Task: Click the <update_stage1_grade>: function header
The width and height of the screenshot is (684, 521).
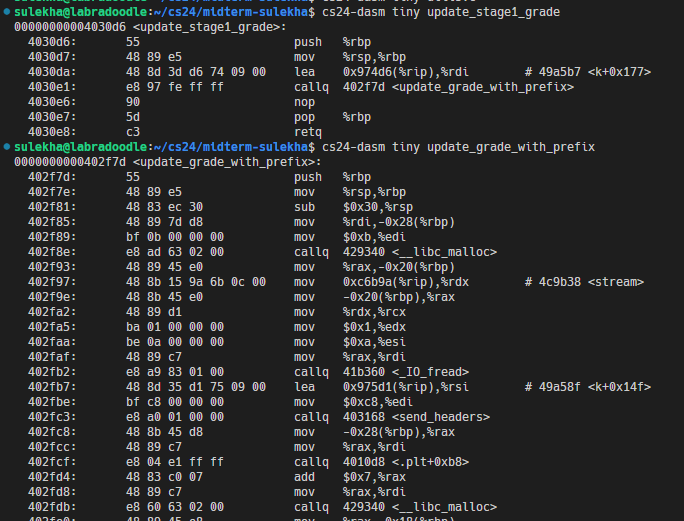Action: (x=208, y=26)
